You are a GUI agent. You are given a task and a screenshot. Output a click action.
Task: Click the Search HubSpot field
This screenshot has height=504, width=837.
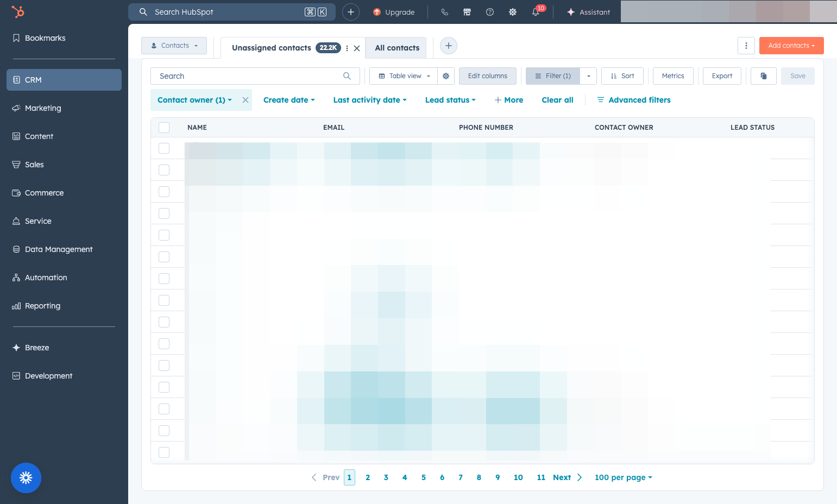tap(232, 12)
